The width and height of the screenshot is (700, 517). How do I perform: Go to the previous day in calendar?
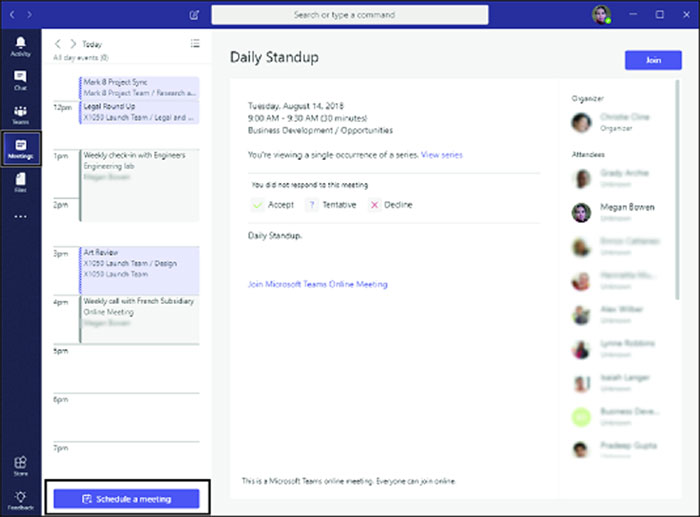(x=58, y=44)
